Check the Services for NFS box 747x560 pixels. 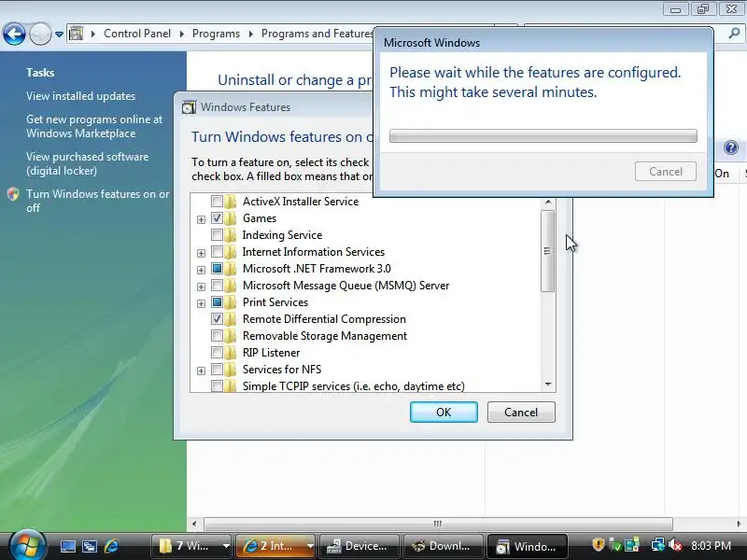pos(217,369)
